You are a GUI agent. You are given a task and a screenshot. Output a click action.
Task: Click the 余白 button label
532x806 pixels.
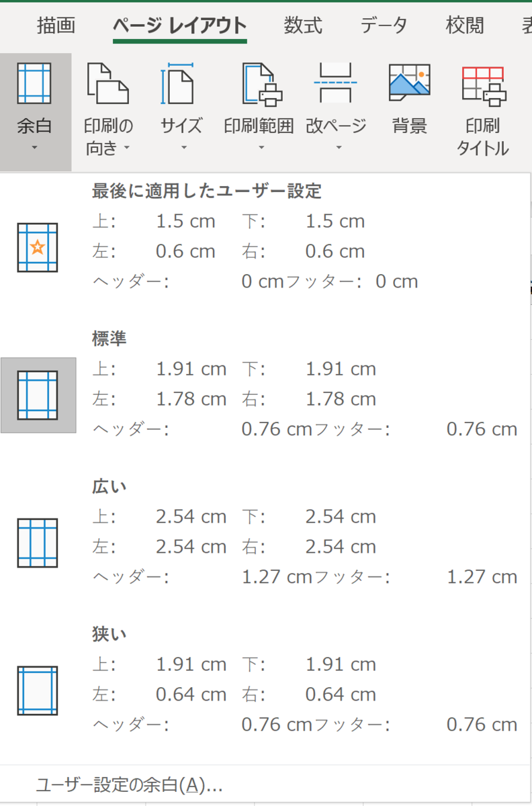pyautogui.click(x=35, y=126)
